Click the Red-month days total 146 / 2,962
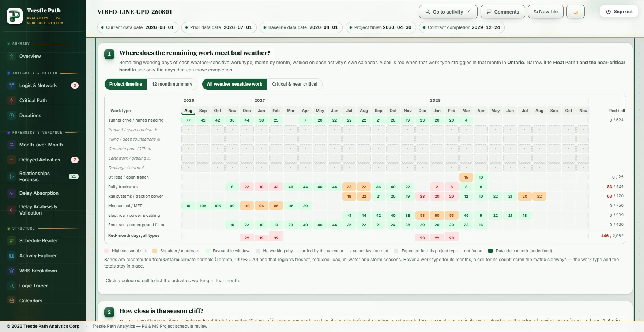Image resolution: width=644 pixels, height=332 pixels. click(612, 236)
